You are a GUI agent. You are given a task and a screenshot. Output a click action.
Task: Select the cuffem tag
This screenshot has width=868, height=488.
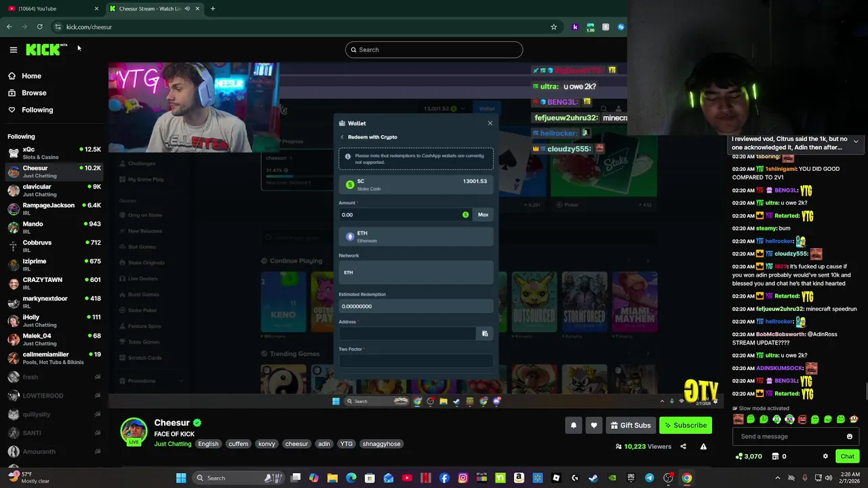[238, 444]
